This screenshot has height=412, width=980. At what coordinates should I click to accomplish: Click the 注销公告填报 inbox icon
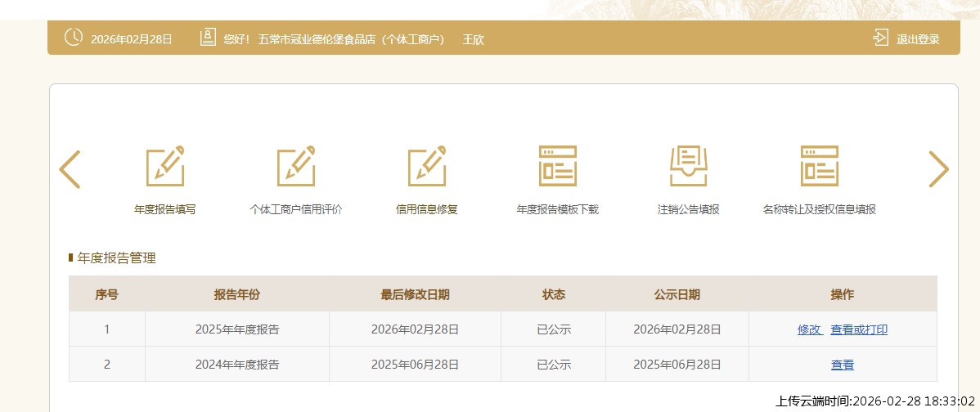[688, 166]
